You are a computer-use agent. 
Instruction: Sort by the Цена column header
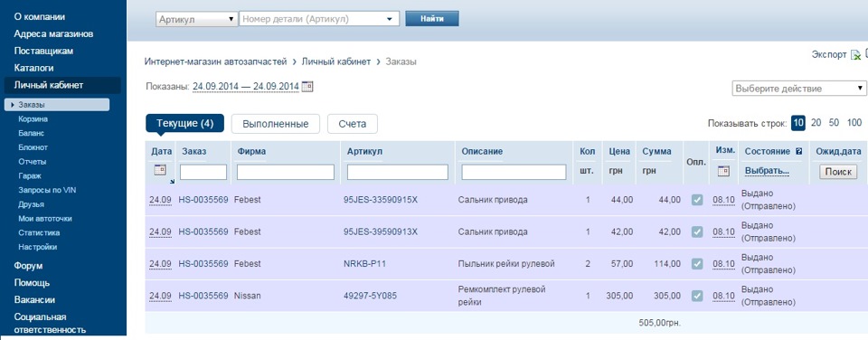coord(619,151)
